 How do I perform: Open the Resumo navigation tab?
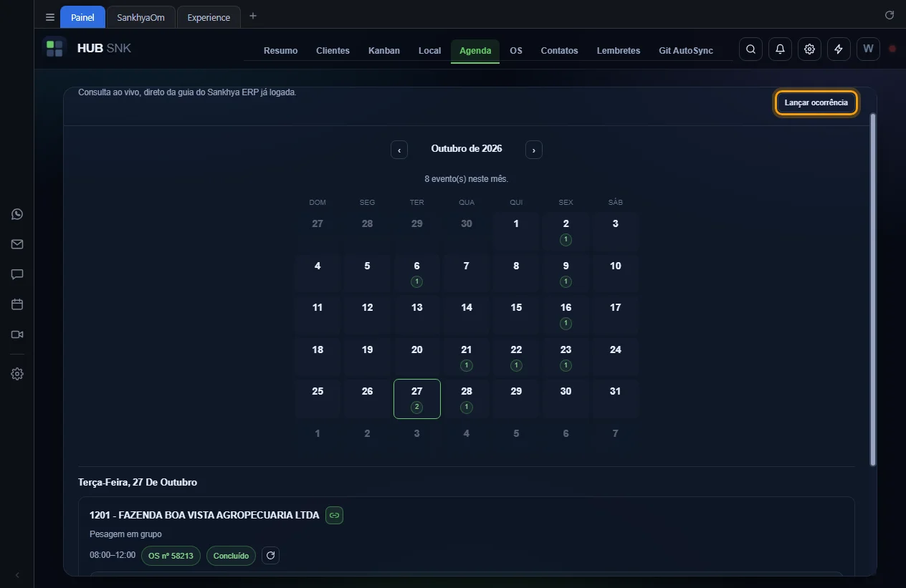coord(280,51)
